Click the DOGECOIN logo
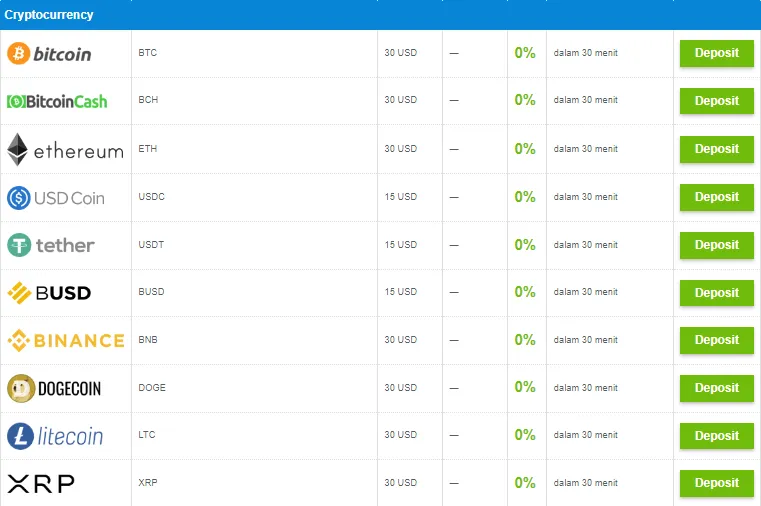Image resolution: width=761 pixels, height=506 pixels. click(x=54, y=388)
